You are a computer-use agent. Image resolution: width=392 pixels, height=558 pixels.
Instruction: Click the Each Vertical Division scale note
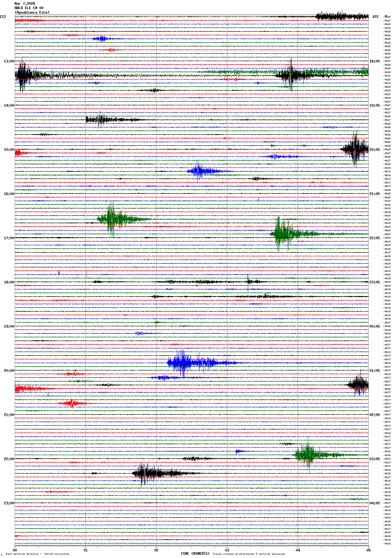coord(37,554)
